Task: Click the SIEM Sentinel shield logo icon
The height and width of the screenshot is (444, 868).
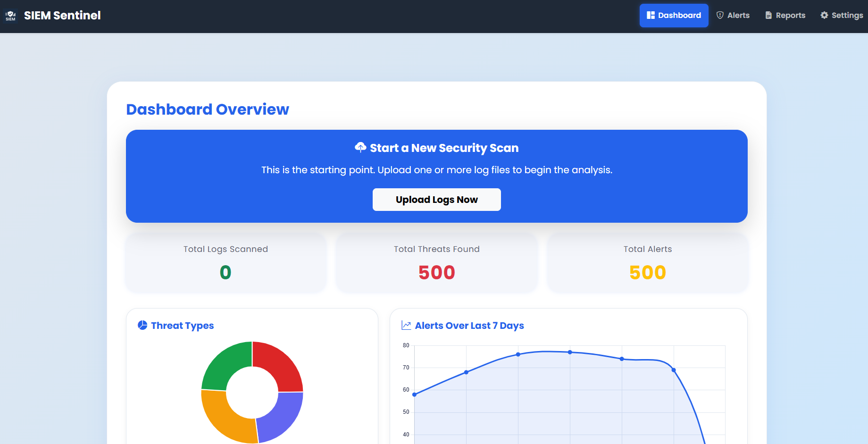Action: point(10,16)
